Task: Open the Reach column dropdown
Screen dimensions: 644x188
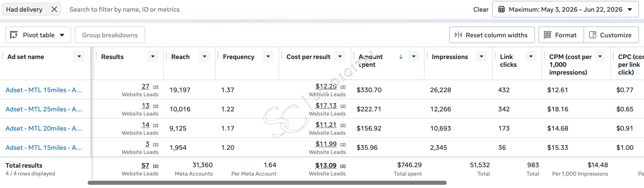Action: tap(205, 56)
